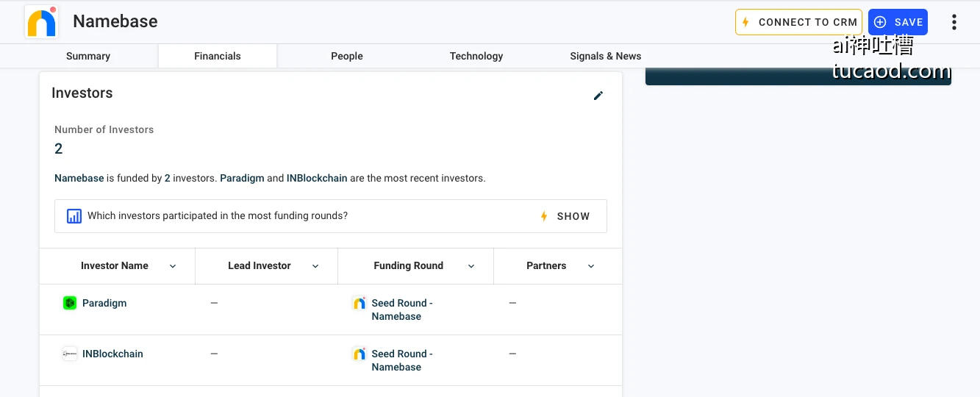Expand the Lead Investor column dropdown

315,266
